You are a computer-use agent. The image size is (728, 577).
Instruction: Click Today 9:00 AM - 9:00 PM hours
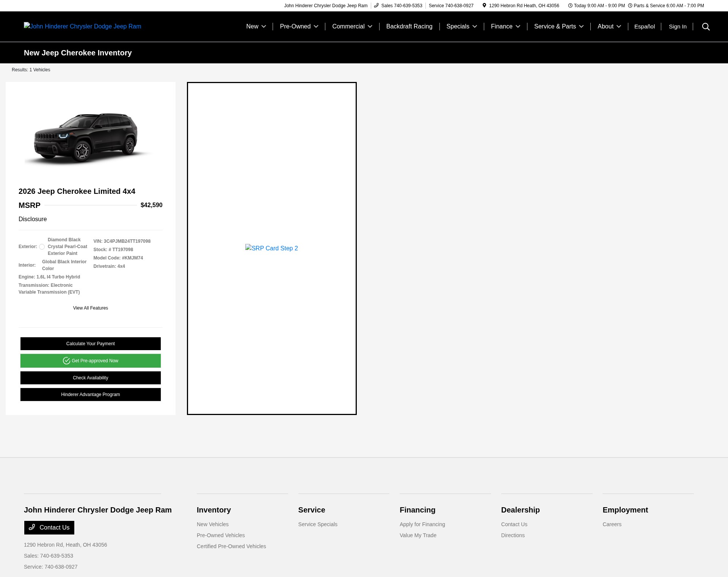(x=599, y=6)
